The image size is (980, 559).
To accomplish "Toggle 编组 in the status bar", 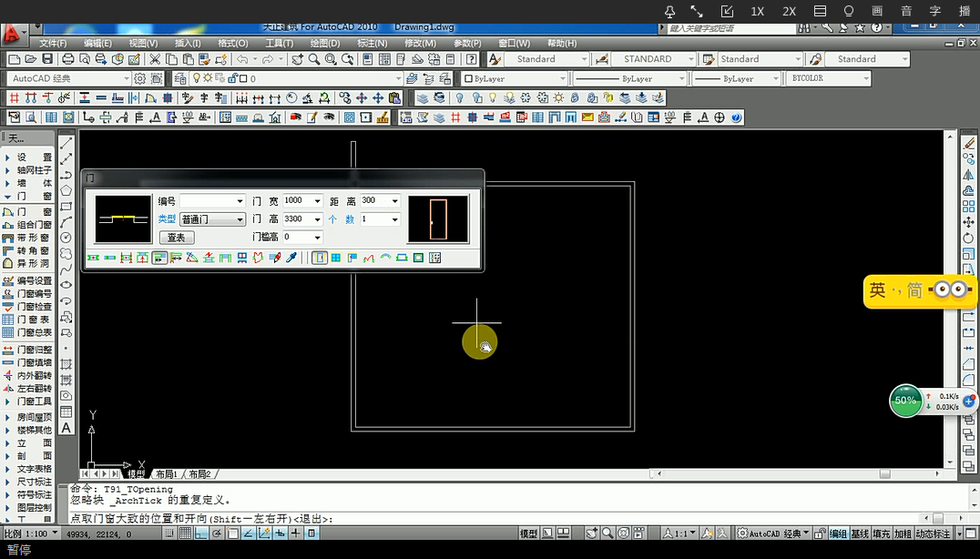I will [838, 534].
